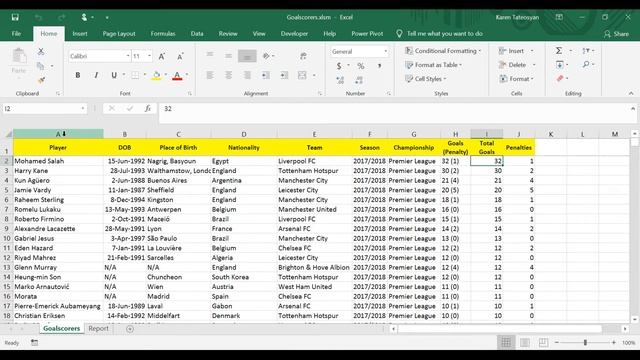640x360 pixels.
Task: Click the Clear eraser icon
Action: point(560,78)
